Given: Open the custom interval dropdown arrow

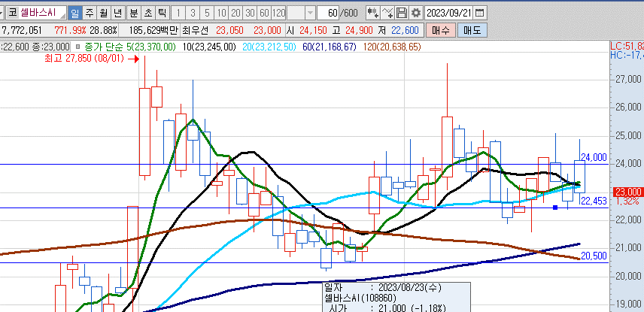Looking at the screenshot, I should (310, 13).
